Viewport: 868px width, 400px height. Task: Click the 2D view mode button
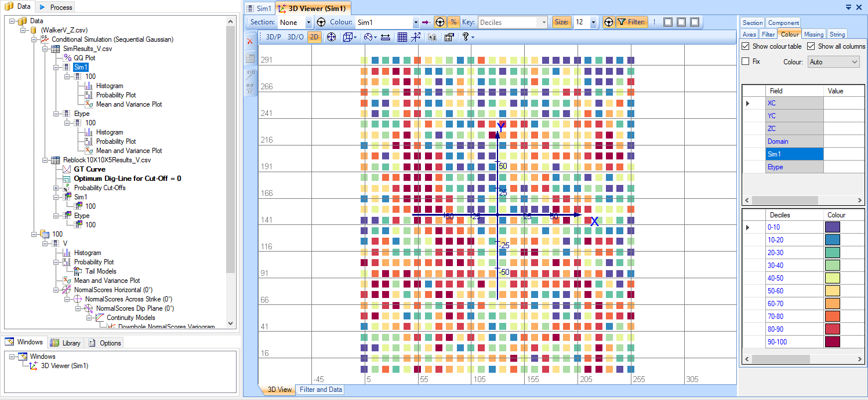[314, 37]
